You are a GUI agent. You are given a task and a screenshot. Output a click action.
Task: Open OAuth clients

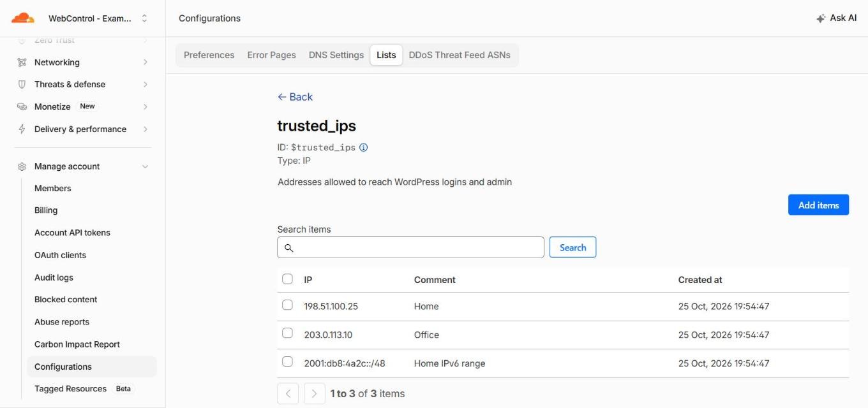click(60, 255)
